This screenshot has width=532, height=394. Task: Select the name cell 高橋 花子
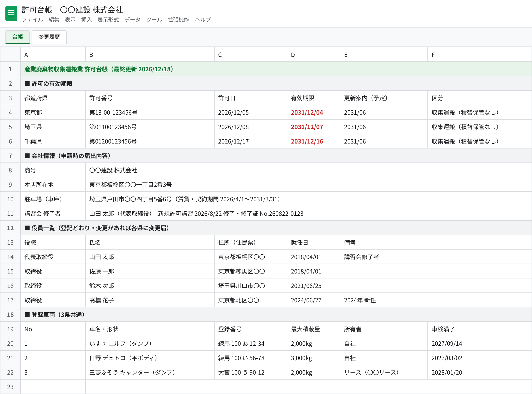(x=150, y=300)
